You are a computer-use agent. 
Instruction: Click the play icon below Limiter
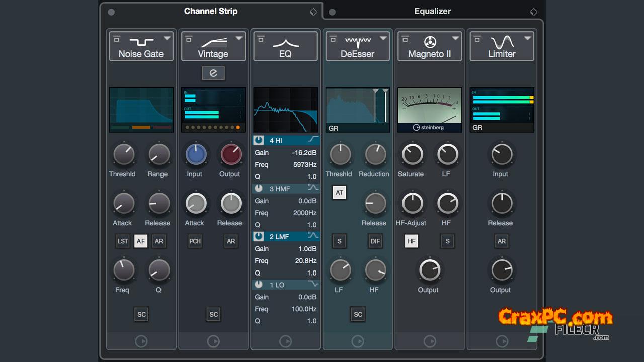click(x=502, y=341)
